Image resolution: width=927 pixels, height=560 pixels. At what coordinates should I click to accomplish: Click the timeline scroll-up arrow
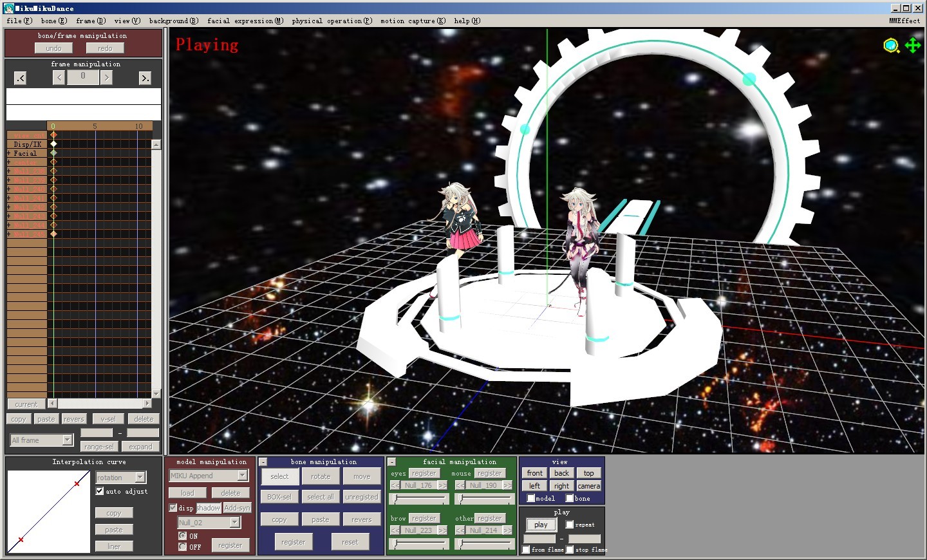pos(156,145)
